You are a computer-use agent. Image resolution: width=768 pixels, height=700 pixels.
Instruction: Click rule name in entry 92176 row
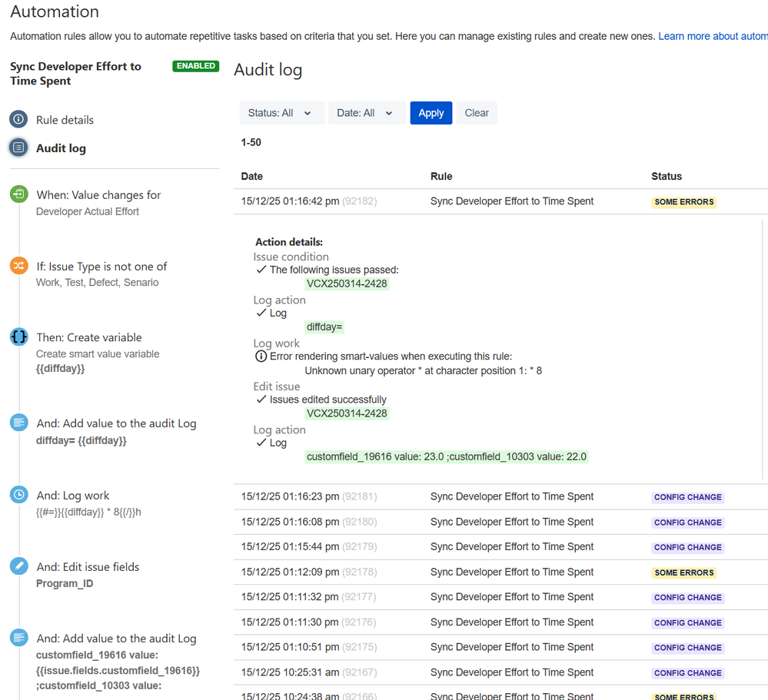(512, 622)
